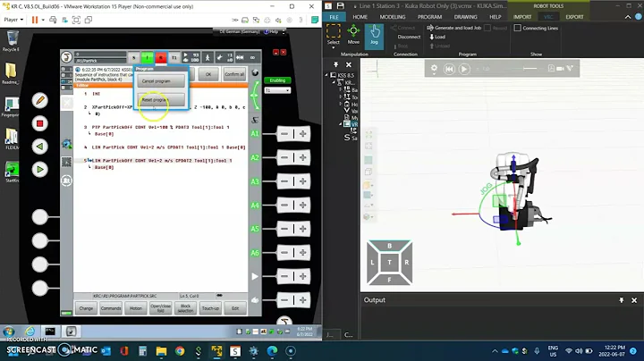Click the A3 axis plus jog key
Screen dimensions: 644x361
coord(302,181)
